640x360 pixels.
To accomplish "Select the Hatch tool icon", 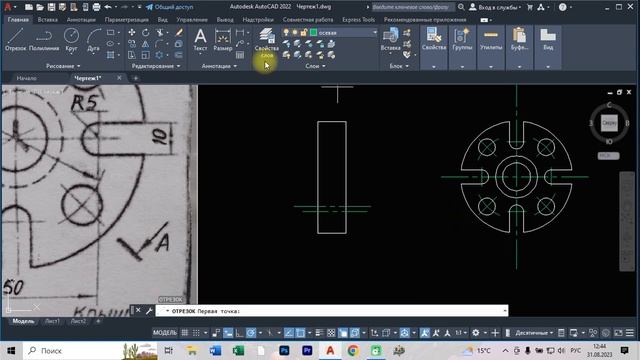I will tap(111, 55).
